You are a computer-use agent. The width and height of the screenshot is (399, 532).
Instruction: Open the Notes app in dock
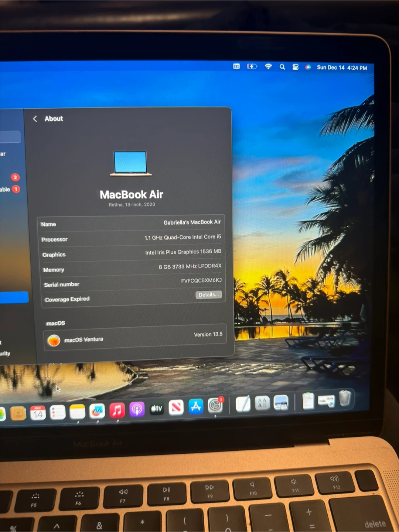[78, 412]
